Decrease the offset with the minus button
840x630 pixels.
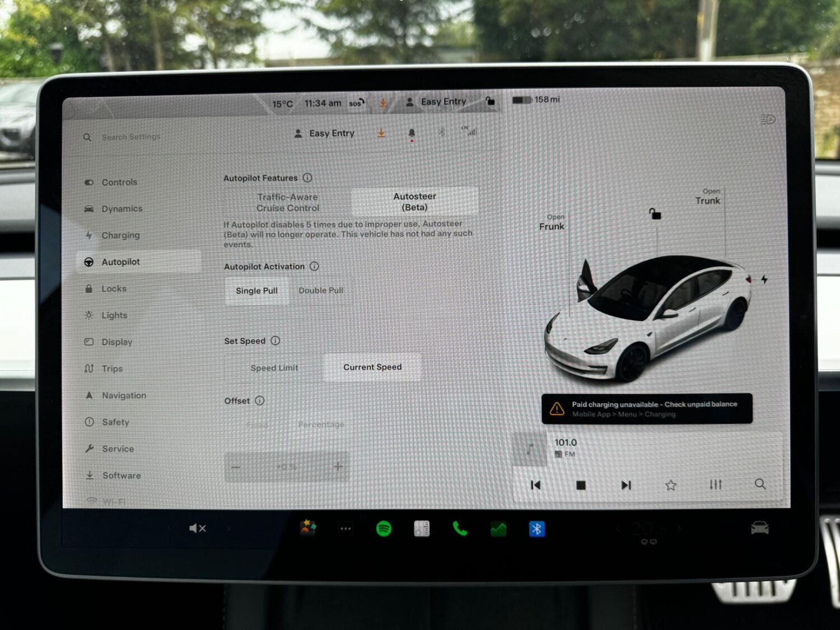point(236,467)
